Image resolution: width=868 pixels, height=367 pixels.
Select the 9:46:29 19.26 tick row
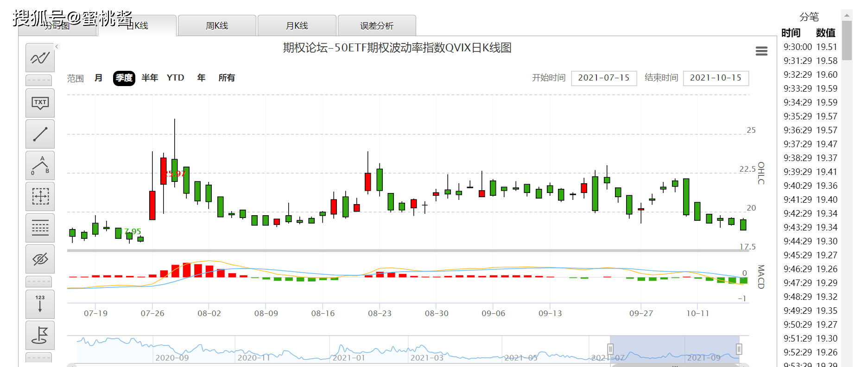pos(810,269)
